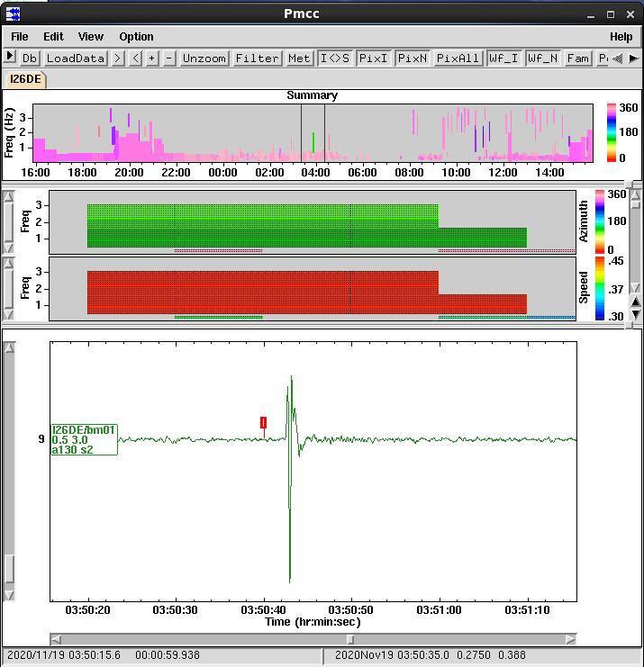Click the '20:00' Summary axis label

129,173
